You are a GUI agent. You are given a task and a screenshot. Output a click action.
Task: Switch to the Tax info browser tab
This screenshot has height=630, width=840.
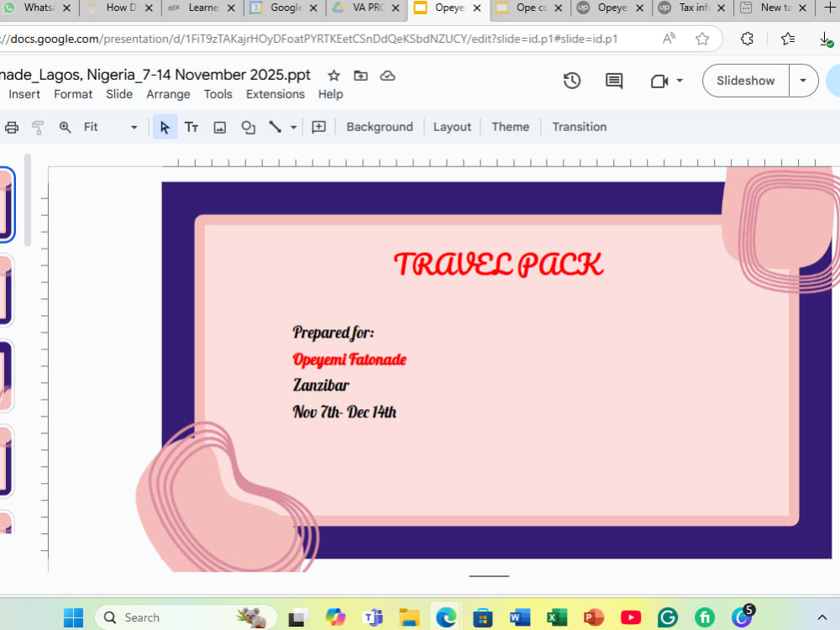click(x=693, y=8)
